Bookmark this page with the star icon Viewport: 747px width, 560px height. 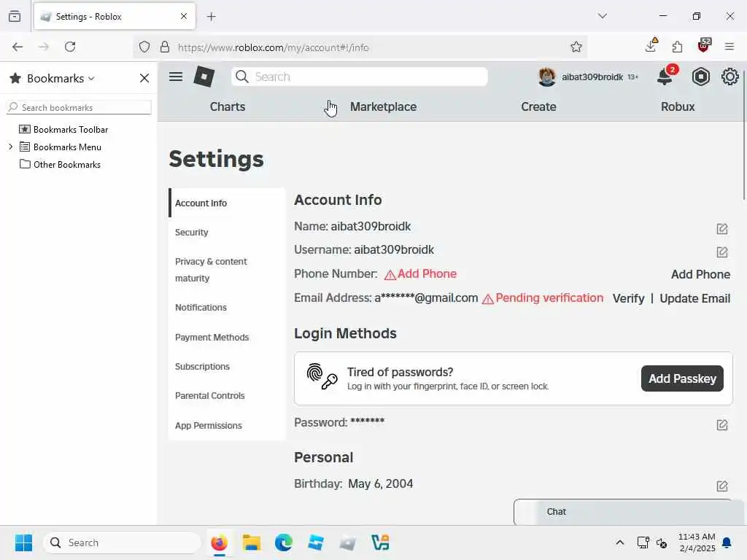pyautogui.click(x=576, y=47)
